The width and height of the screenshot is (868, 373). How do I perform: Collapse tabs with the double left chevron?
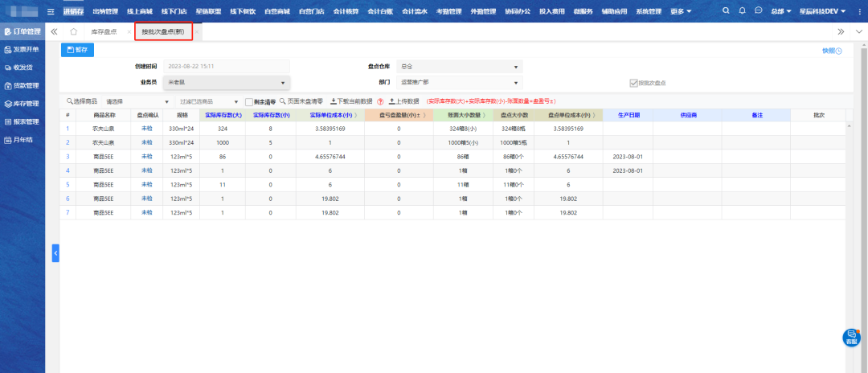[x=54, y=31]
